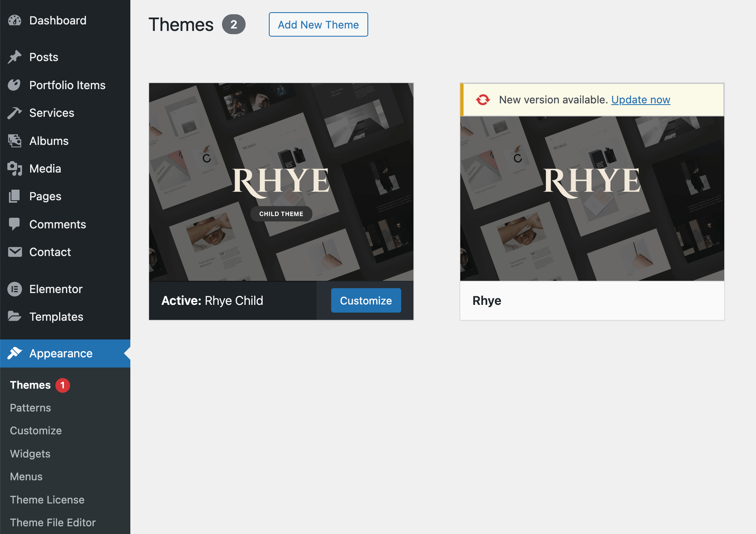The width and height of the screenshot is (756, 534).
Task: Open the Widgets submenu item
Action: click(30, 454)
